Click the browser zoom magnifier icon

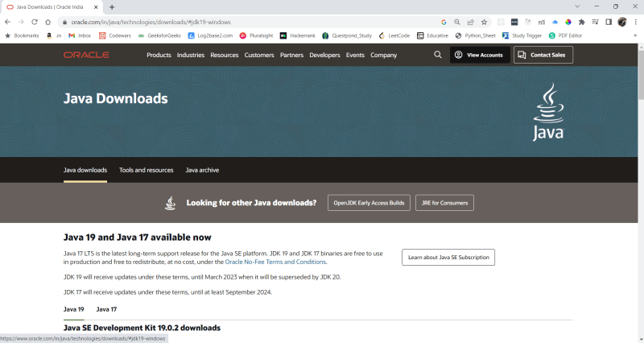456,23
